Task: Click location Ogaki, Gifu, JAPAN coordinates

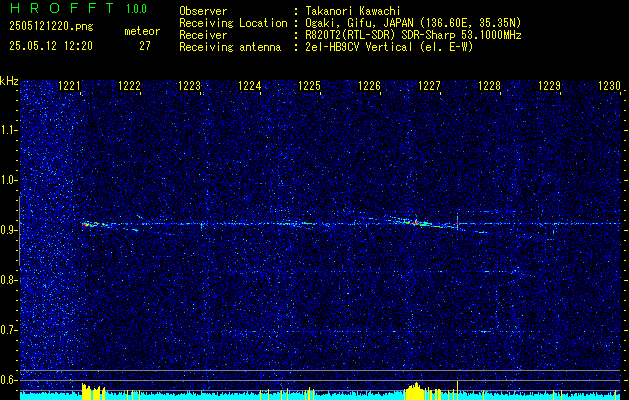Action: click(413, 23)
